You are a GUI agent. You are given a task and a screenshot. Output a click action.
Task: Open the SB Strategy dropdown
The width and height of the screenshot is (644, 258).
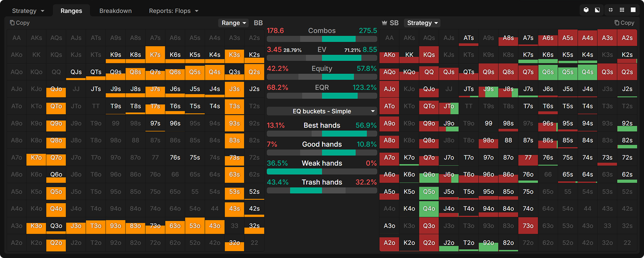(x=422, y=23)
